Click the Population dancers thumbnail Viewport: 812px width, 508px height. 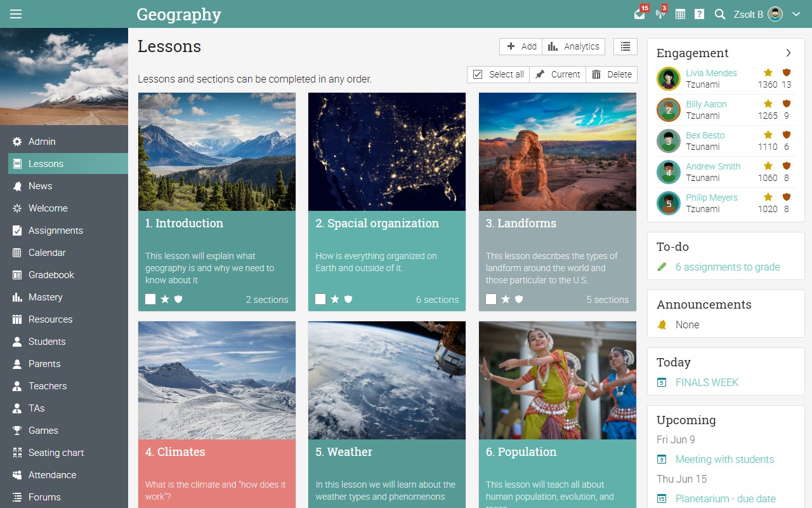(x=558, y=380)
